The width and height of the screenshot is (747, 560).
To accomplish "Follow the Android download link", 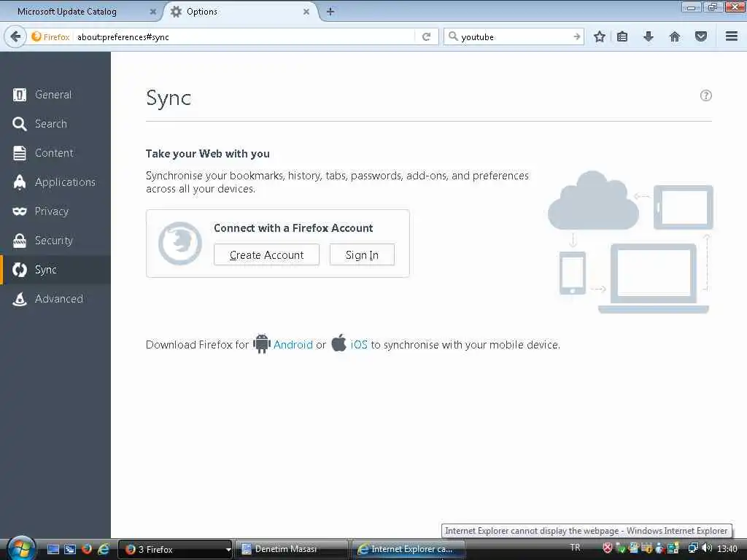I will (x=293, y=344).
